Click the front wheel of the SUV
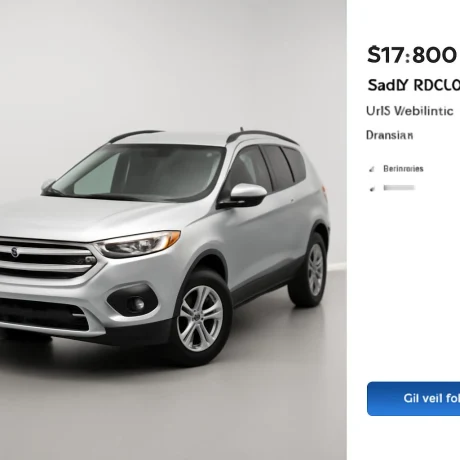The image size is (460, 460). 200,318
